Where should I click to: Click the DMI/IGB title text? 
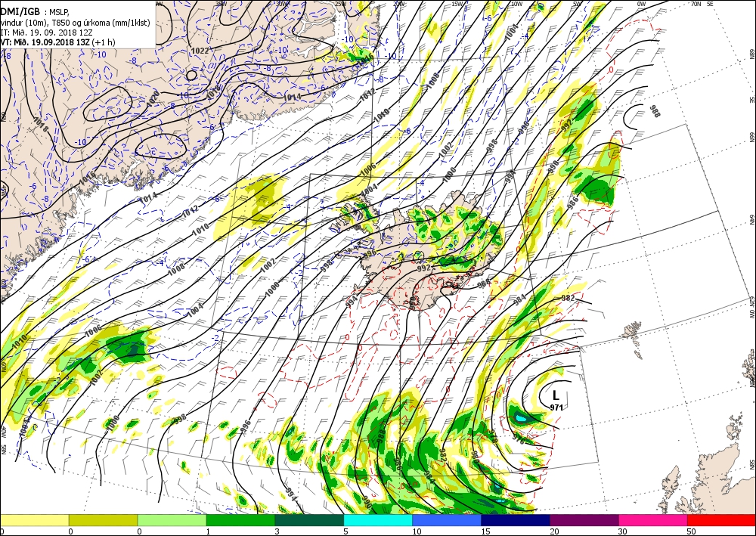click(x=20, y=13)
